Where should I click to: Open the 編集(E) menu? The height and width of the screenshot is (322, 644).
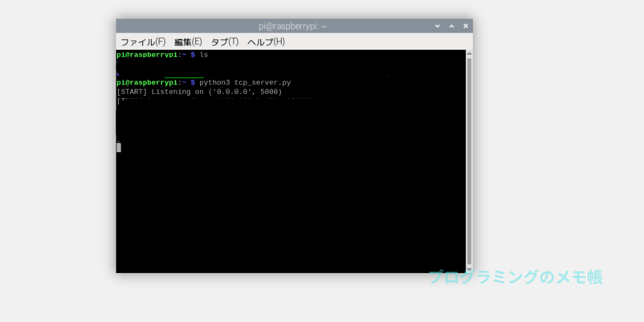[x=188, y=42]
